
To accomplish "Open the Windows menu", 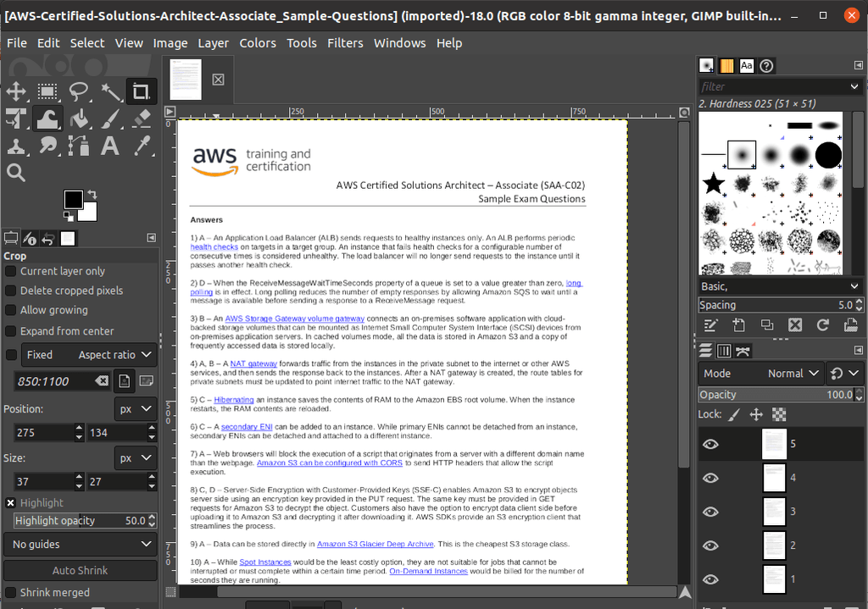I will pos(400,43).
